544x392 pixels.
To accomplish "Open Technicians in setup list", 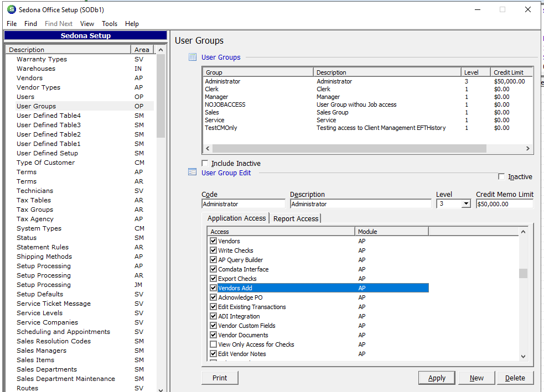I will coord(35,191).
